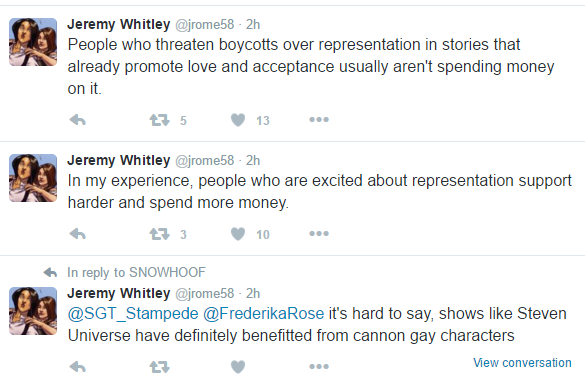Click the 2h timestamp on third tweet
Image resolution: width=585 pixels, height=381 pixels.
point(253,294)
